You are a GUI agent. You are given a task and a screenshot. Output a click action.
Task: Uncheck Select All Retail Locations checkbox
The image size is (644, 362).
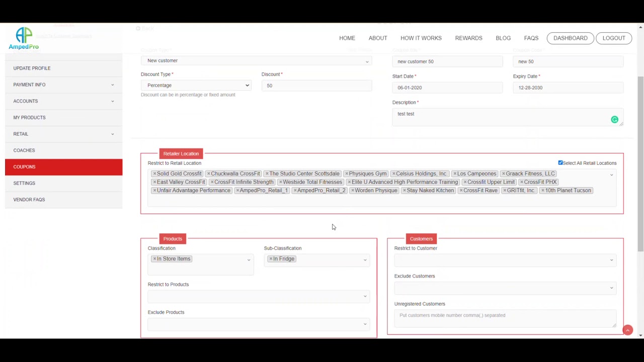[560, 163]
